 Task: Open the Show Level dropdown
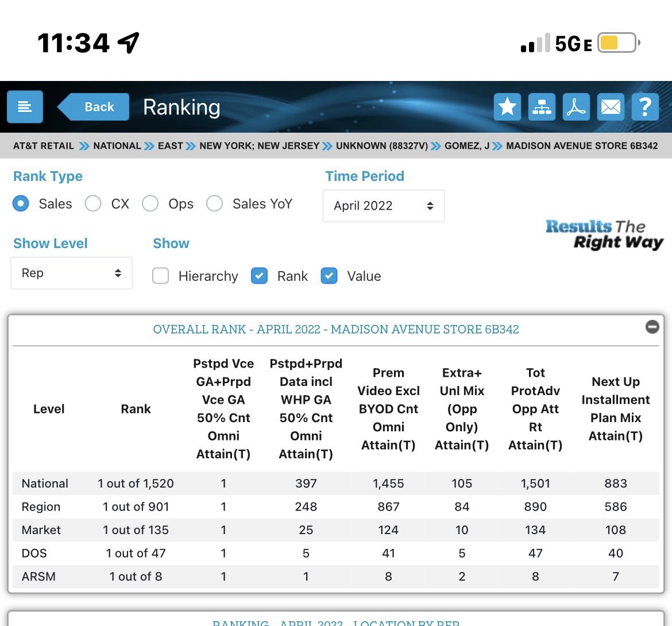click(71, 273)
